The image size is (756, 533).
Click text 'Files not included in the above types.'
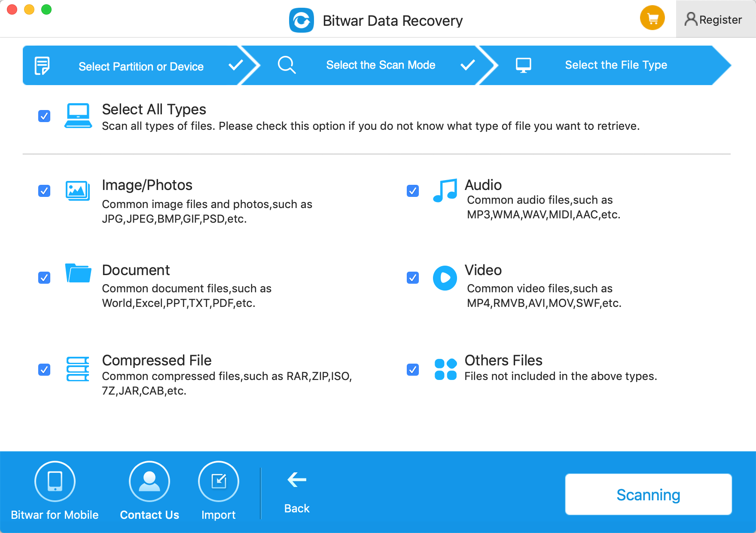pyautogui.click(x=561, y=377)
